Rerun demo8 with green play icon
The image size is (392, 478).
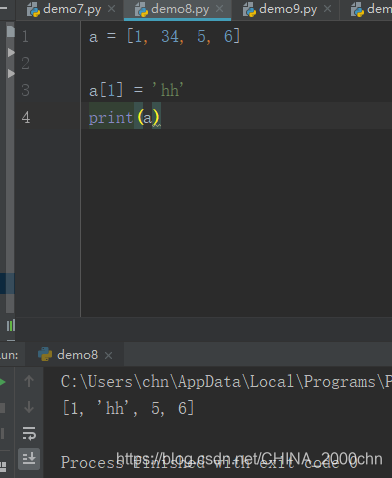click(3, 382)
